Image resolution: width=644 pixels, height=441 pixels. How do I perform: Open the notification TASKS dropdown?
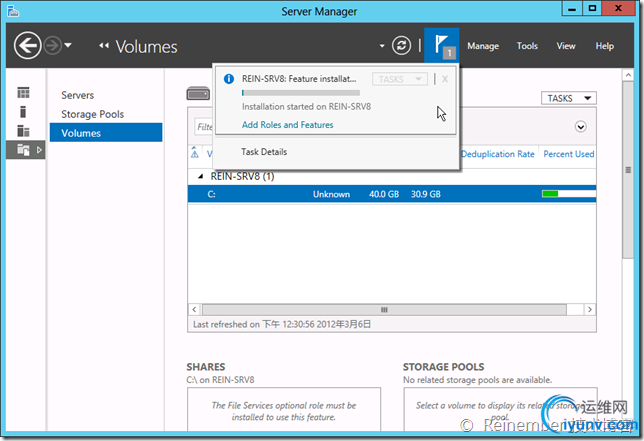(x=399, y=79)
